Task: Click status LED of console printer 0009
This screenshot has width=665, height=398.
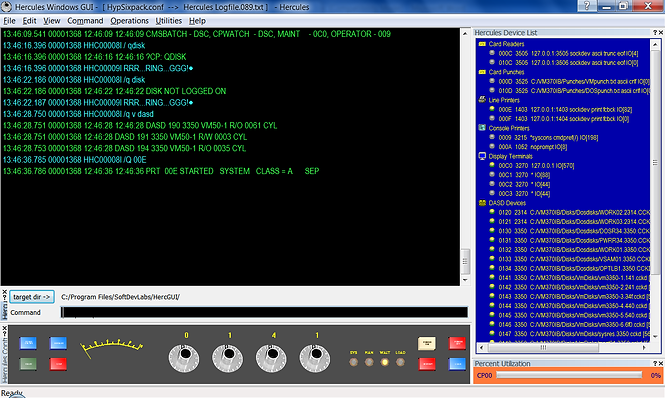Action: point(492,137)
